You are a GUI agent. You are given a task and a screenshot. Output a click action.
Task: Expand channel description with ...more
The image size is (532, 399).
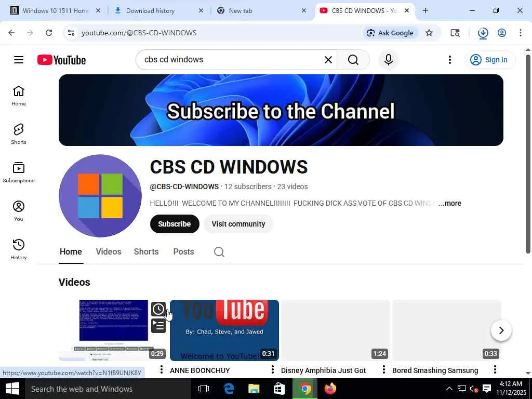pyautogui.click(x=449, y=203)
